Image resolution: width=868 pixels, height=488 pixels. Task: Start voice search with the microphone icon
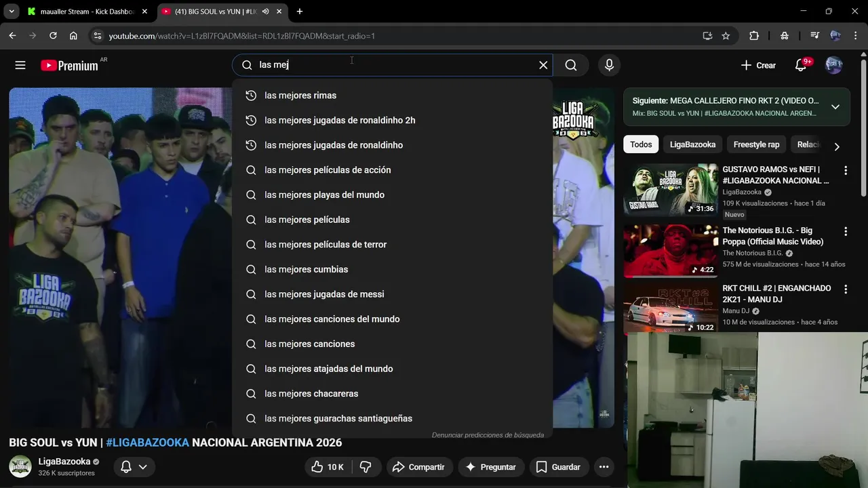609,65
